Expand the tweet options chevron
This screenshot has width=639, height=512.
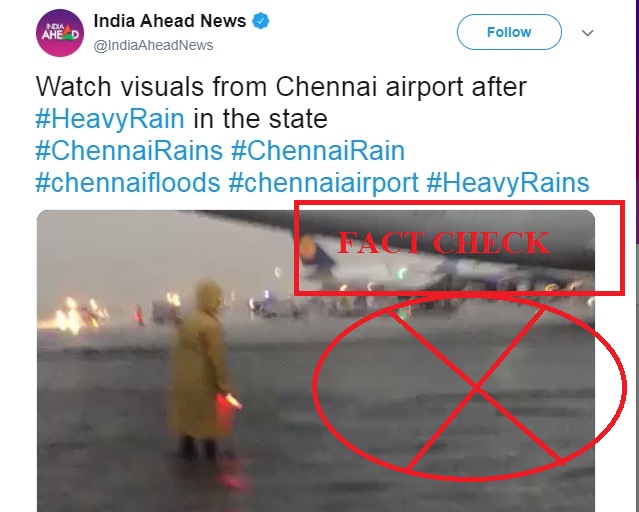587,33
